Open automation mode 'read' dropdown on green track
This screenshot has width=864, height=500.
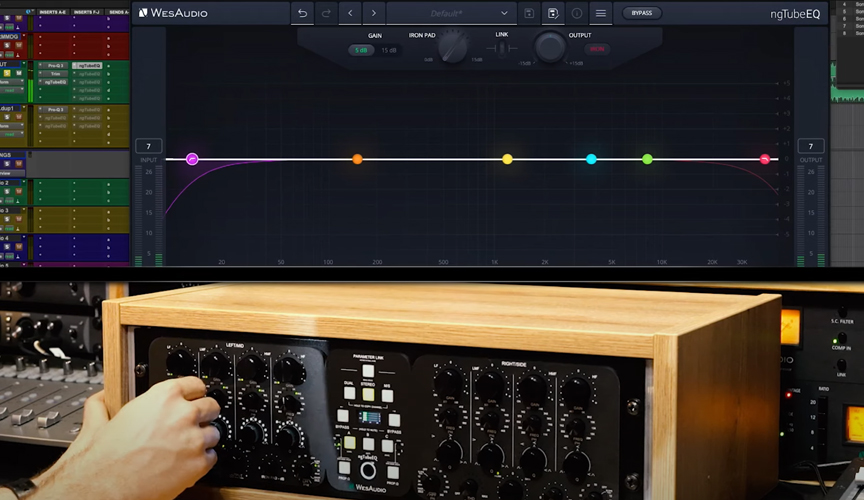[x=12, y=90]
